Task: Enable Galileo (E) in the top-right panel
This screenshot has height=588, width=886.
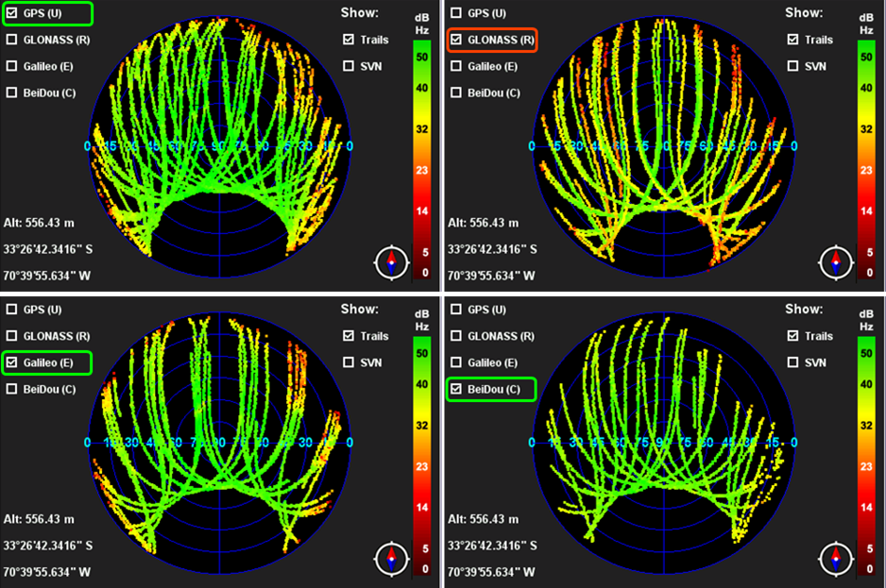Action: tap(457, 66)
